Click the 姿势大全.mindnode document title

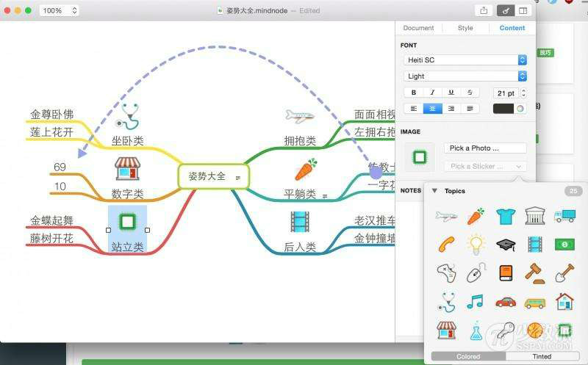[x=257, y=10]
